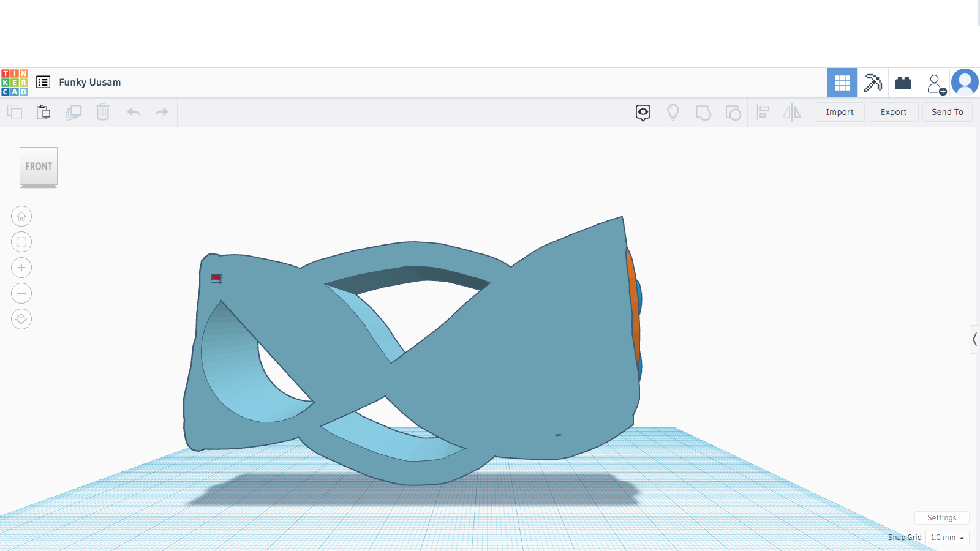
Task: Click the Tinkercad logo
Action: click(x=15, y=83)
